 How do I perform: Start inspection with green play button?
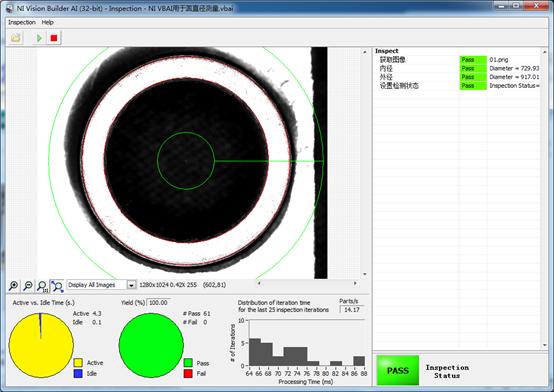click(x=39, y=38)
